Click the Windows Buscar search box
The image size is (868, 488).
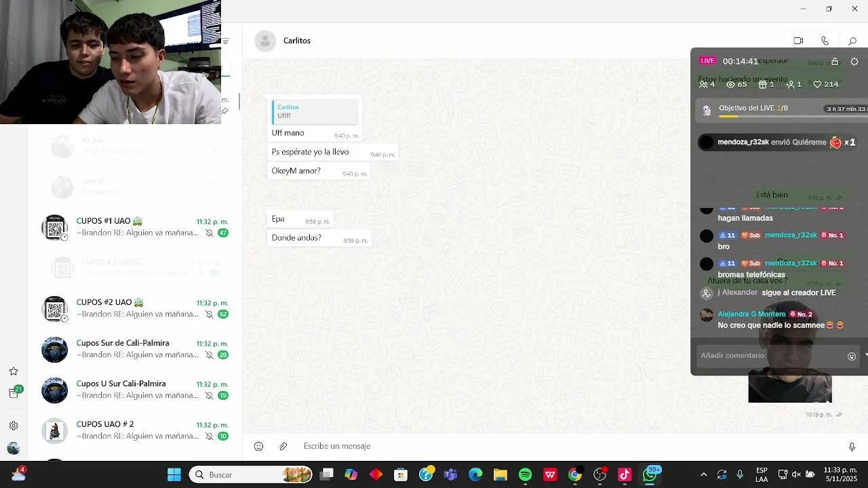tap(251, 474)
